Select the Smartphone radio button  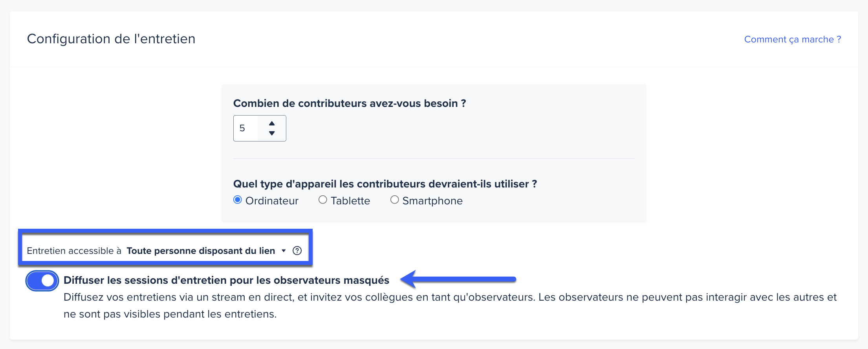tap(395, 200)
